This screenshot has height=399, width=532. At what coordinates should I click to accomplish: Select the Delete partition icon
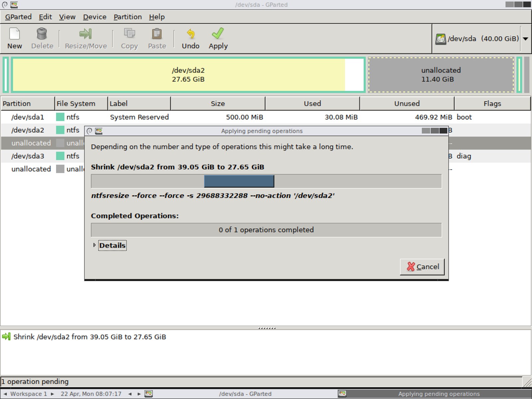point(42,37)
